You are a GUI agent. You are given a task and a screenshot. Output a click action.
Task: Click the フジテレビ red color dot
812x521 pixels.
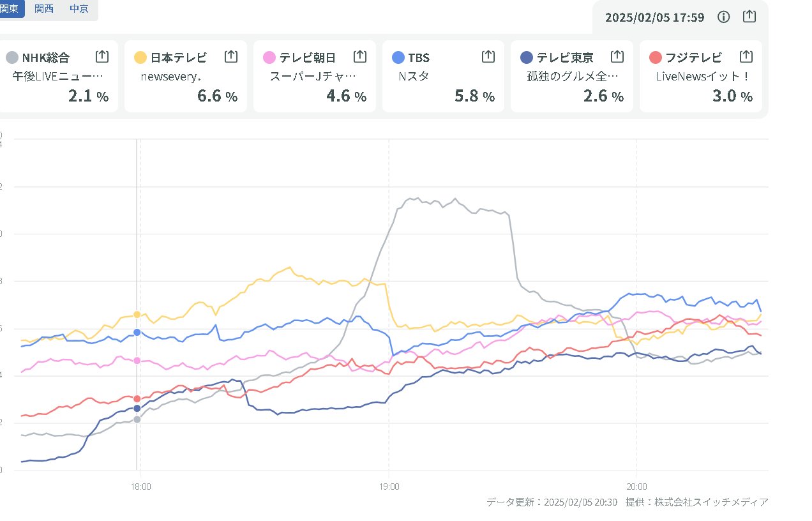(x=655, y=58)
